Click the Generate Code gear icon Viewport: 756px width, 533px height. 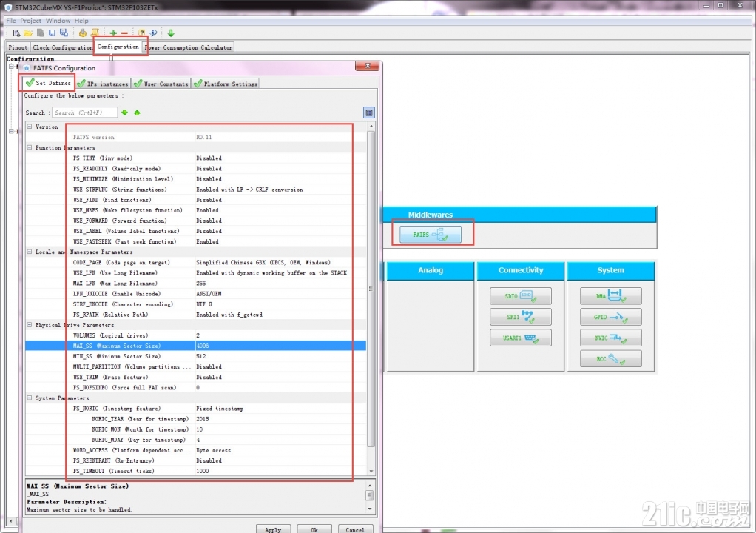pyautogui.click(x=83, y=33)
